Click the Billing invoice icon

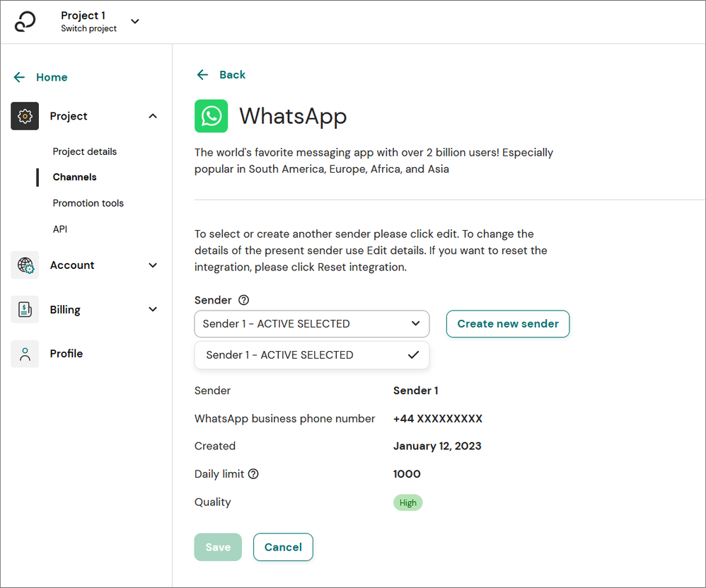25,309
